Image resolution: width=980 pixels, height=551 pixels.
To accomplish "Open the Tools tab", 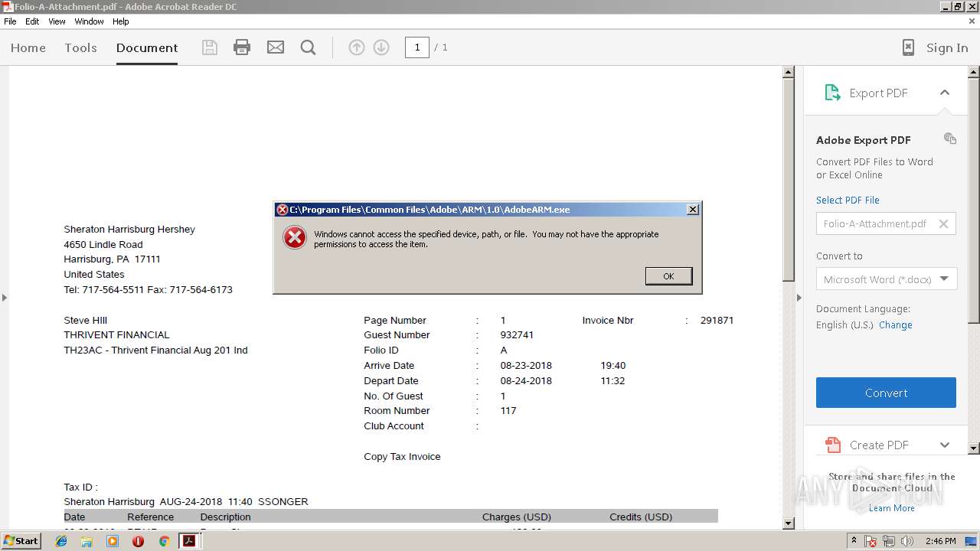I will [x=80, y=47].
